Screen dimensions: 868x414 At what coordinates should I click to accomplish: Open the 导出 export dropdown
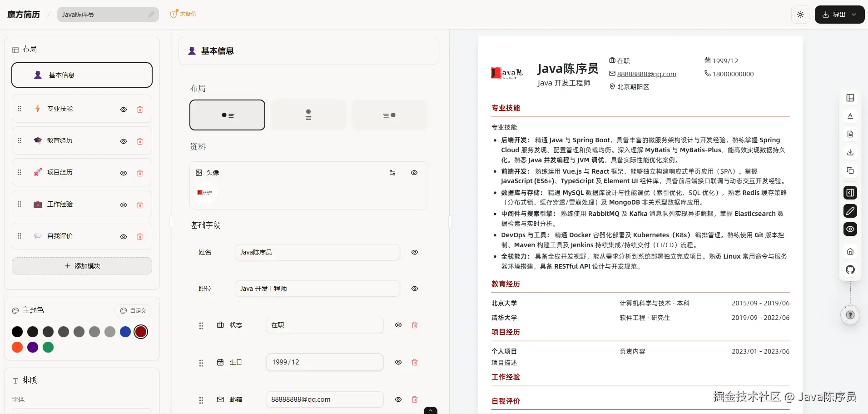coord(839,15)
